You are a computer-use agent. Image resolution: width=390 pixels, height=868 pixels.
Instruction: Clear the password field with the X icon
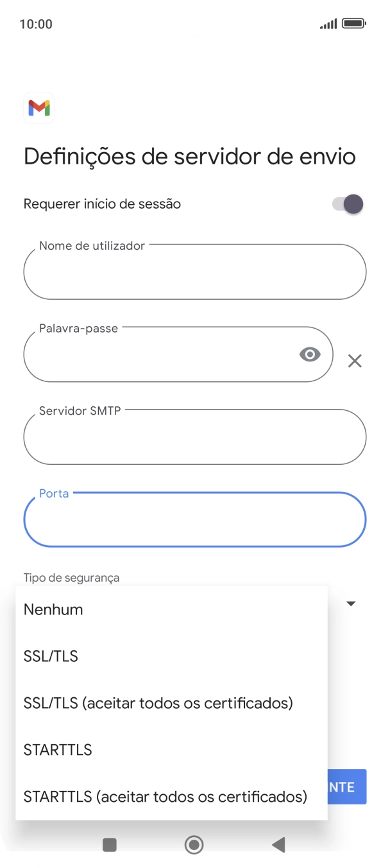(354, 361)
